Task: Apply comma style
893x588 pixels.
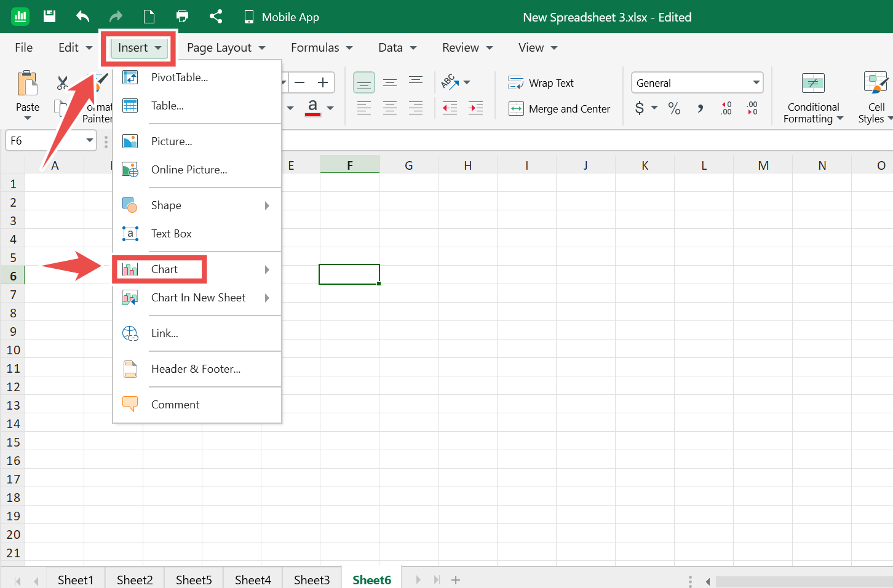Action: click(x=700, y=108)
